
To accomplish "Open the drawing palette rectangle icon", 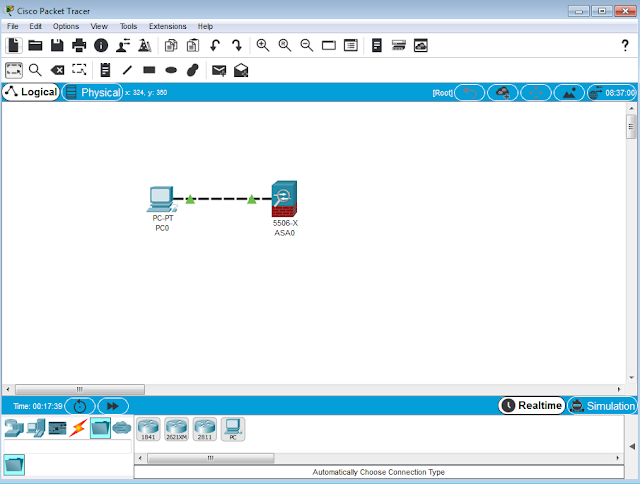I will point(329,45).
